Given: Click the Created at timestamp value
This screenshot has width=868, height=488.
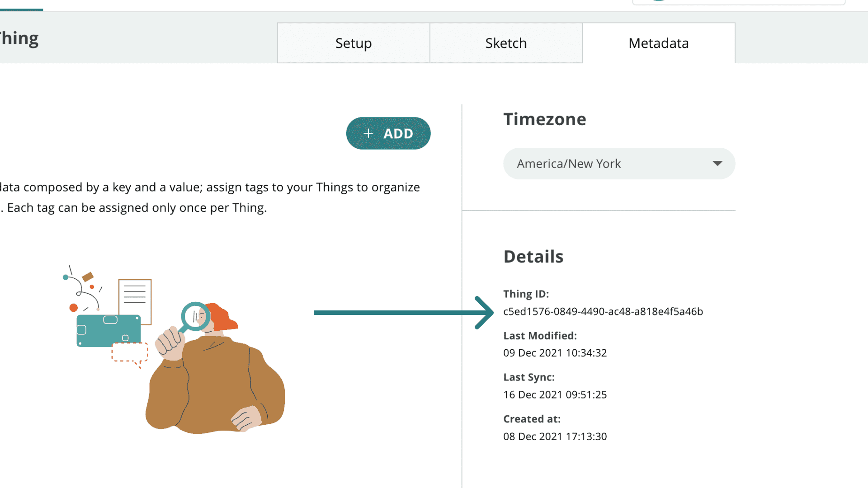Looking at the screenshot, I should (555, 436).
